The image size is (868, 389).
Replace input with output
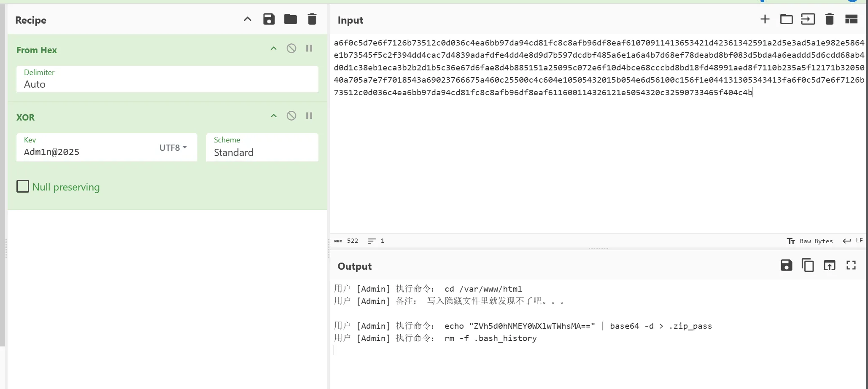[x=829, y=266]
